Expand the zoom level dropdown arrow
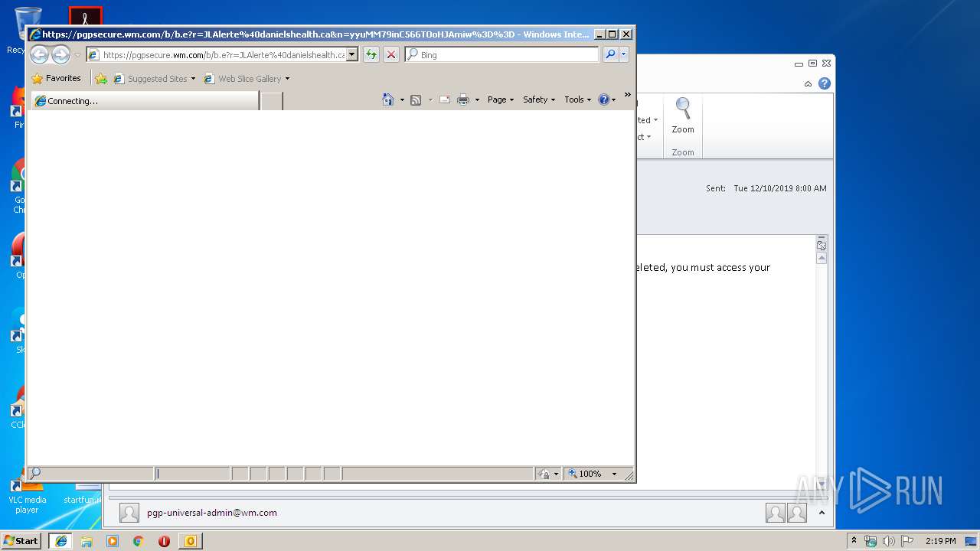This screenshot has width=980, height=551. (614, 474)
